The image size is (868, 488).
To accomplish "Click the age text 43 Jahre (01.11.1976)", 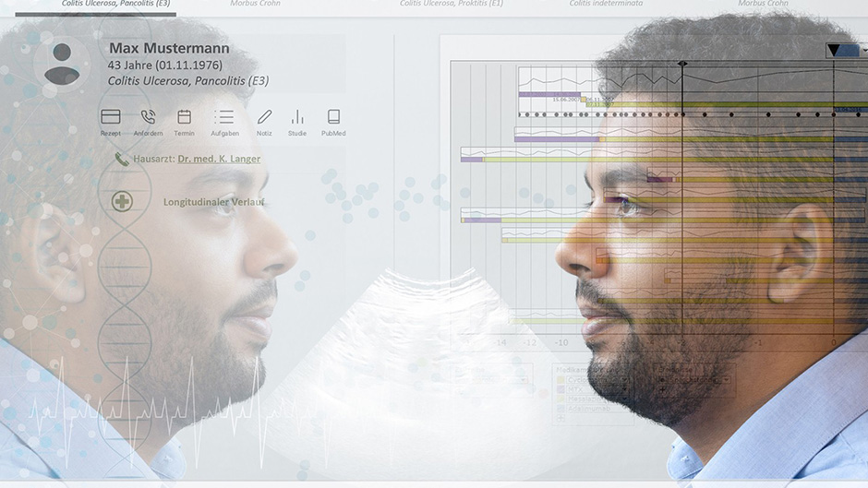I will (x=165, y=65).
